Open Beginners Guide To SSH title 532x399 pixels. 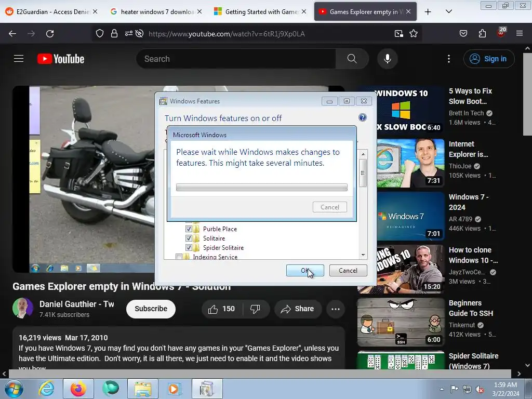[471, 308]
